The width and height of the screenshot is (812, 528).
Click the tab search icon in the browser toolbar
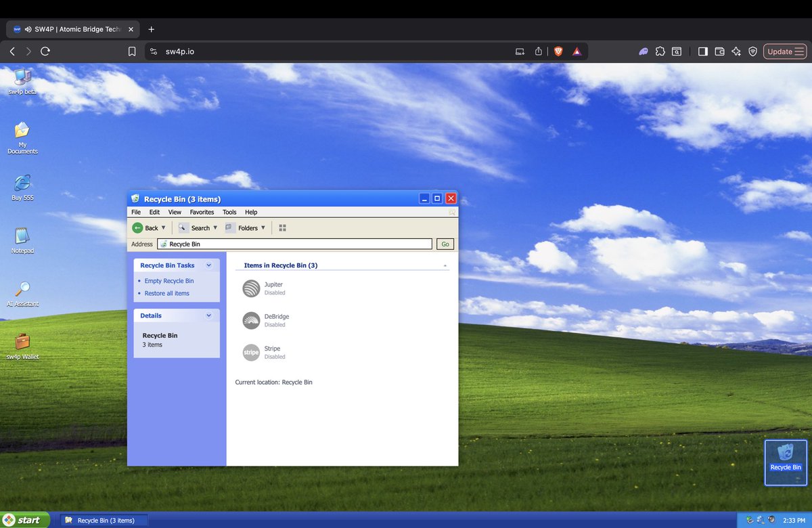click(x=677, y=51)
